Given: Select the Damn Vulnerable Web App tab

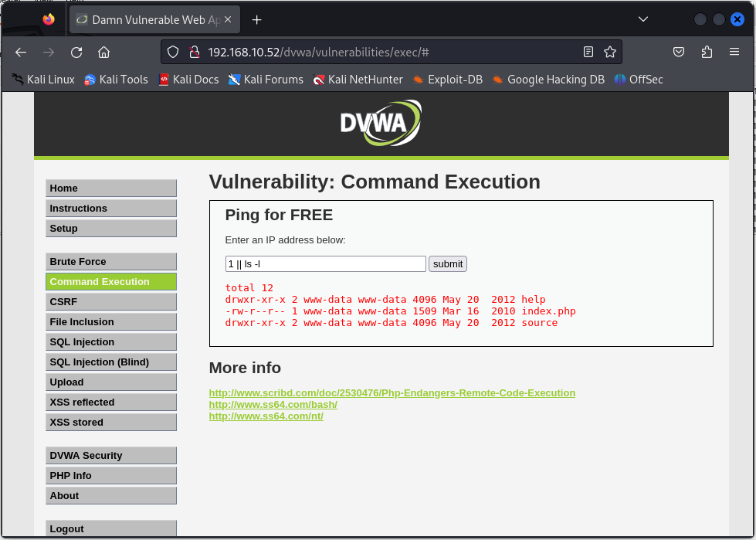Looking at the screenshot, I should 154,20.
